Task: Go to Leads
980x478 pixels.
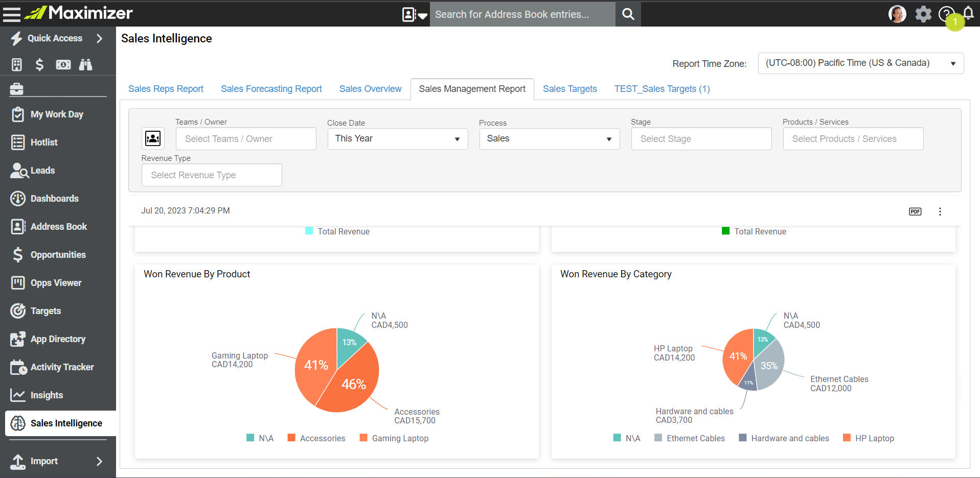Action: point(42,171)
